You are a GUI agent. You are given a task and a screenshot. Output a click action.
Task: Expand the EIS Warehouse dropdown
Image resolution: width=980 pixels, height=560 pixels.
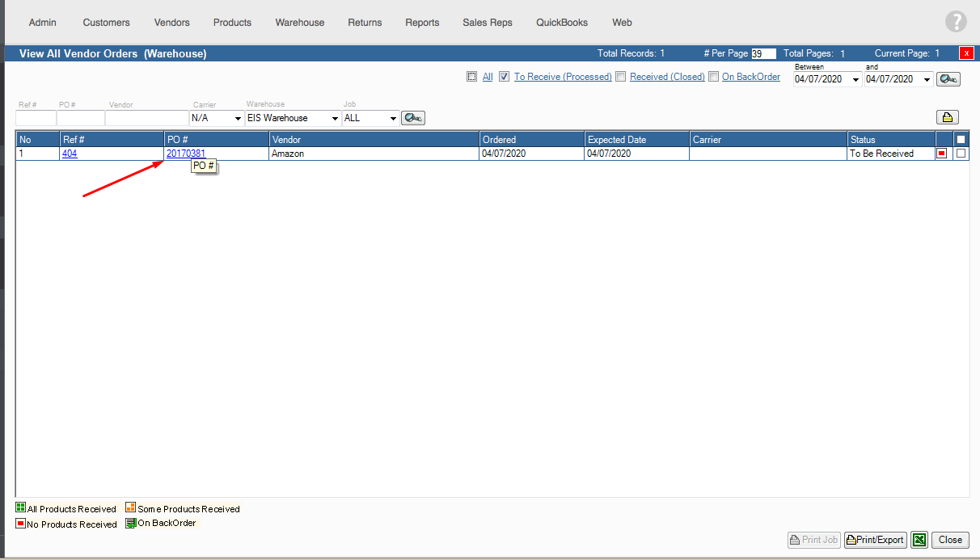click(293, 118)
